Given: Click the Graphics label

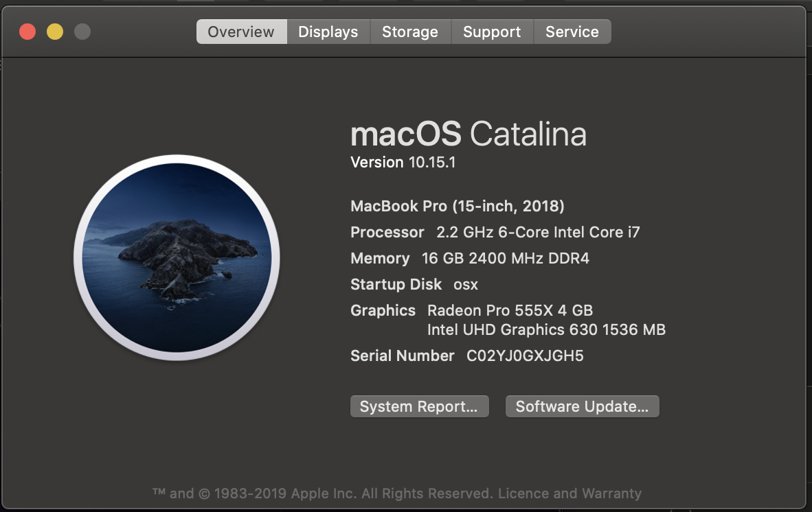Looking at the screenshot, I should [x=383, y=310].
